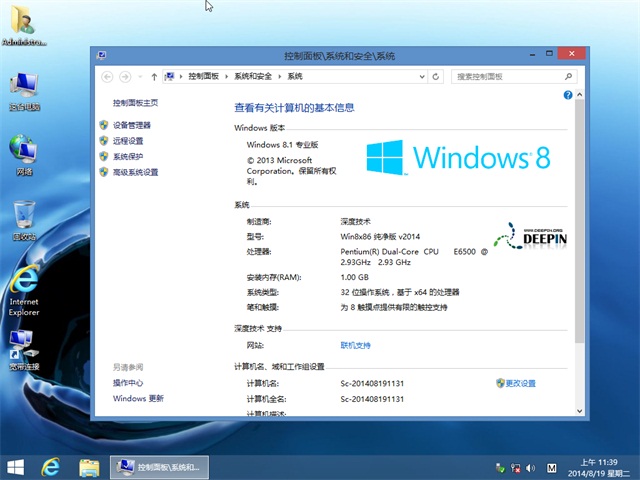The width and height of the screenshot is (640, 480).
Task: Open help via the blue question mark
Action: 568,95
